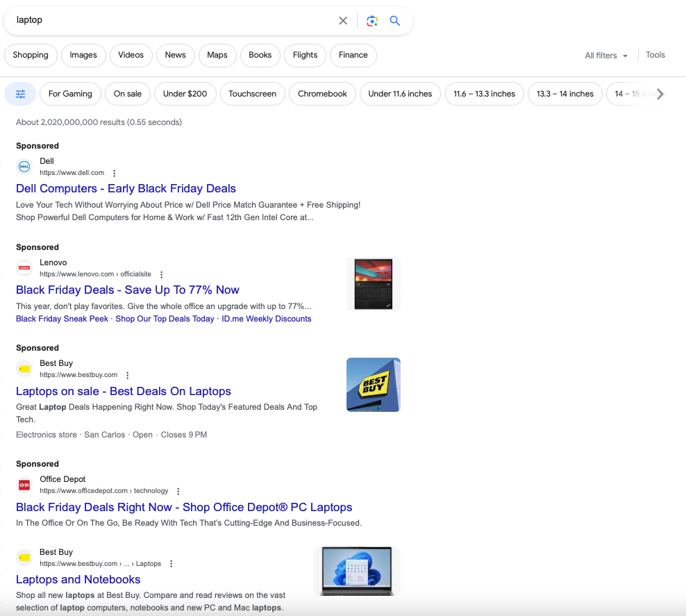This screenshot has height=616, width=686.
Task: Click the blue magnifier search icon
Action: tap(394, 21)
